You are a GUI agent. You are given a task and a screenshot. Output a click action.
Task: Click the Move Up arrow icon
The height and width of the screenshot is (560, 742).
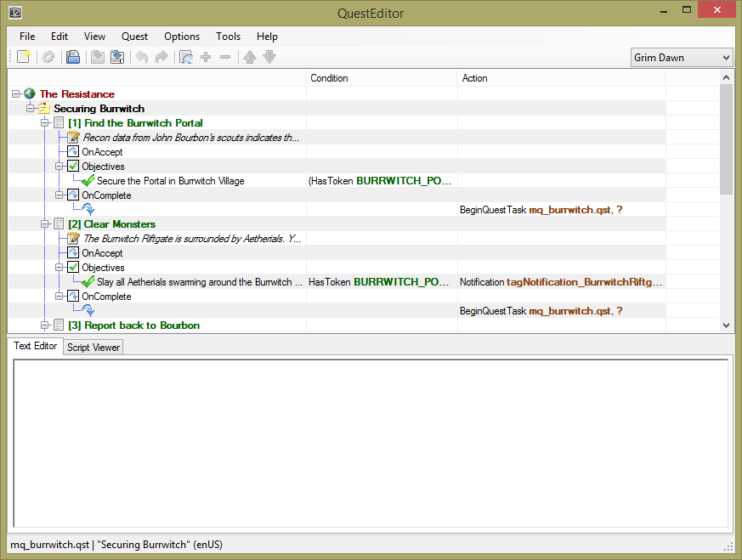tap(250, 58)
